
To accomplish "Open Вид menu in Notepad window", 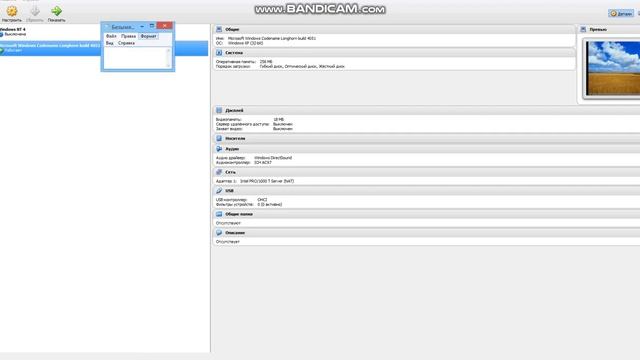I will point(109,43).
